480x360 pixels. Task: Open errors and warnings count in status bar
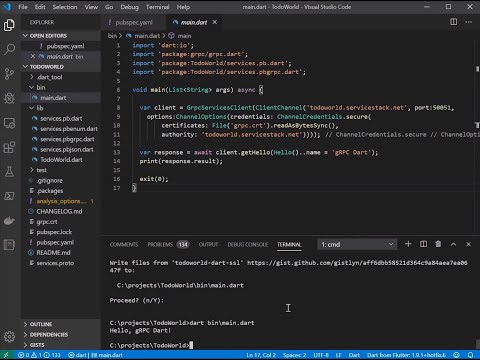coord(39,355)
